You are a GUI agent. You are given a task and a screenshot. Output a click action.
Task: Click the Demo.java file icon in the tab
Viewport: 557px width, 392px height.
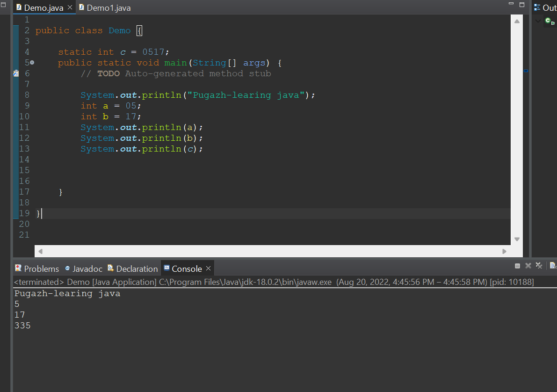(19, 7)
